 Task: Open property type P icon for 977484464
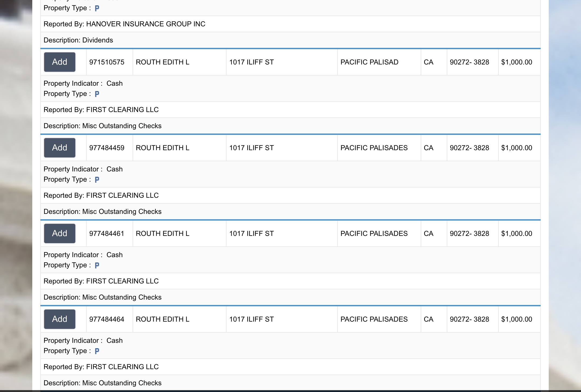coord(97,351)
